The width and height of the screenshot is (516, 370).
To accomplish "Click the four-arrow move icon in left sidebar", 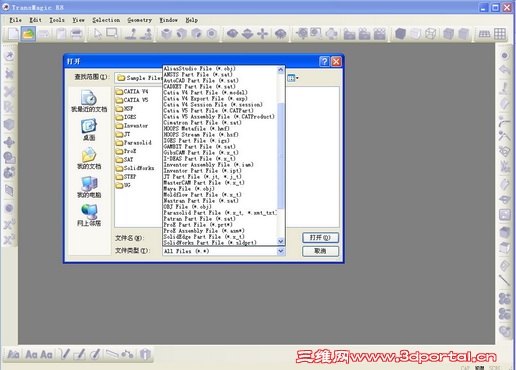I will click(9, 143).
